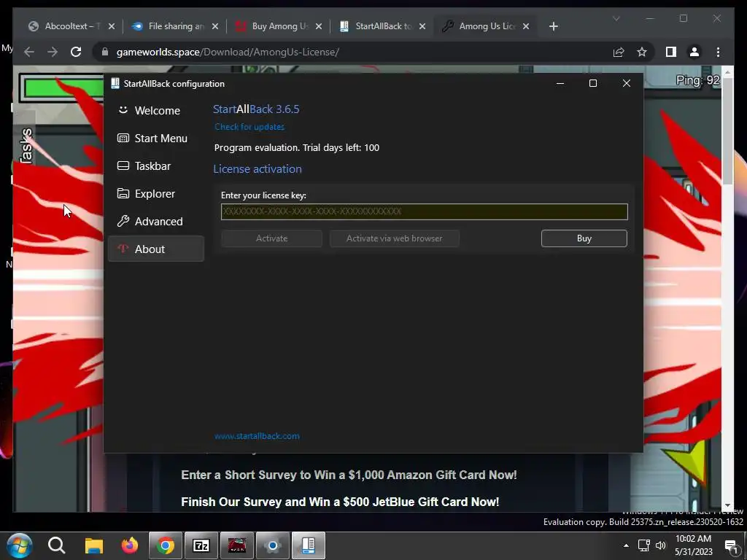Click the Start Menu sidebar icon
Viewport: 747px width, 560px height.
(x=123, y=138)
